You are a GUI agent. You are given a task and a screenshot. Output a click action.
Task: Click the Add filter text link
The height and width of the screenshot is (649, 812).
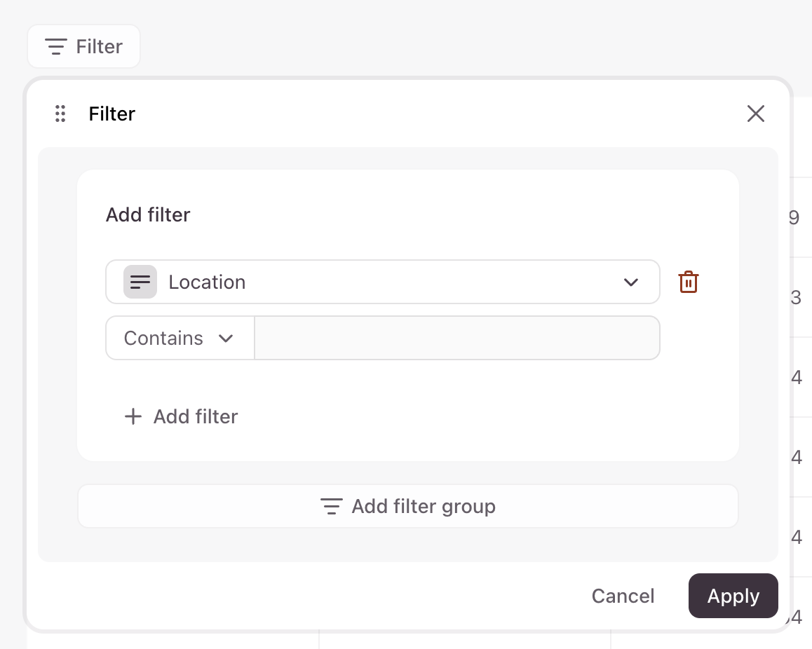196,416
